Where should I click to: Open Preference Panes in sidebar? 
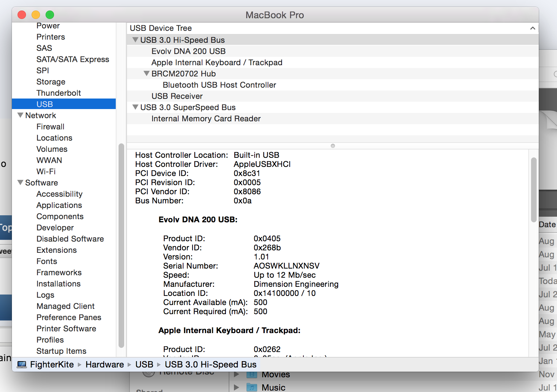pos(69,317)
